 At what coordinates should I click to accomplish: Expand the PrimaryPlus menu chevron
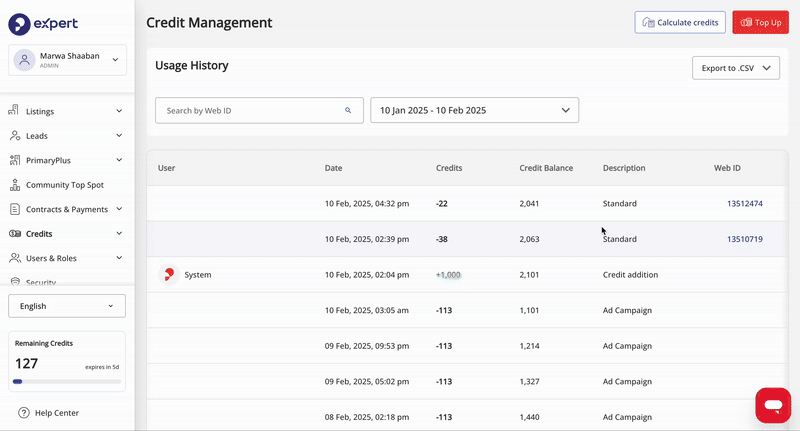point(119,160)
